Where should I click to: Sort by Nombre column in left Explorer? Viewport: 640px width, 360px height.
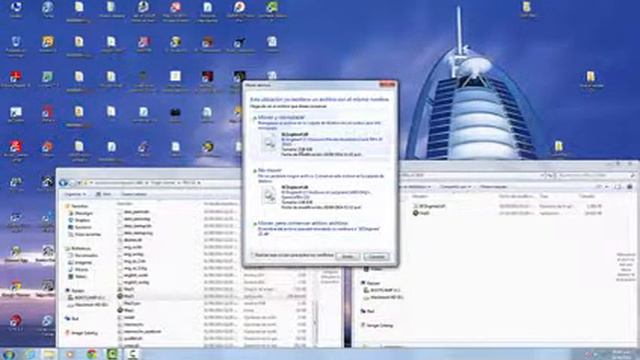pyautogui.click(x=125, y=203)
